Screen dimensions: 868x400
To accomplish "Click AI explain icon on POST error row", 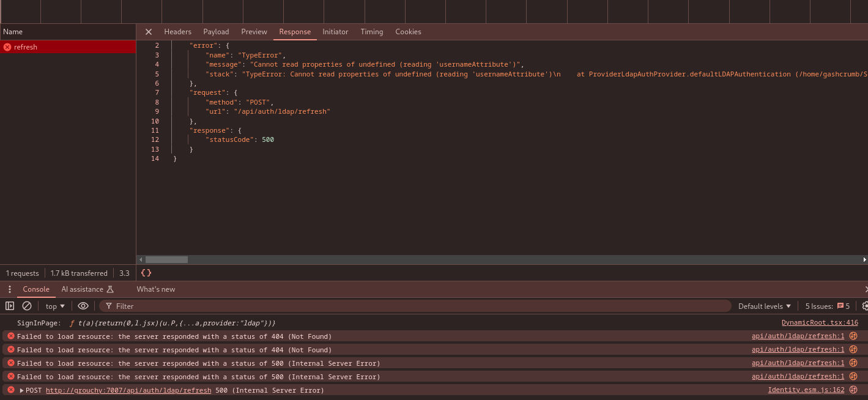I will 853,390.
